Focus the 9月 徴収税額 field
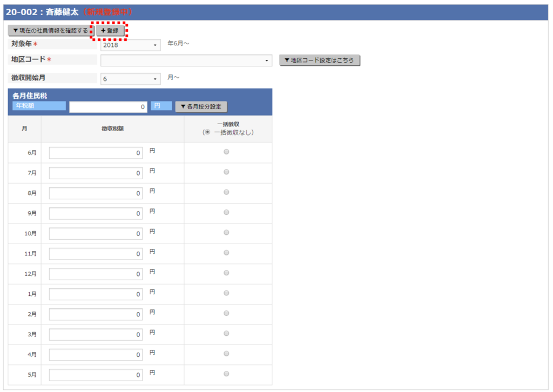Viewport: 553px width, 392px height. (96, 213)
